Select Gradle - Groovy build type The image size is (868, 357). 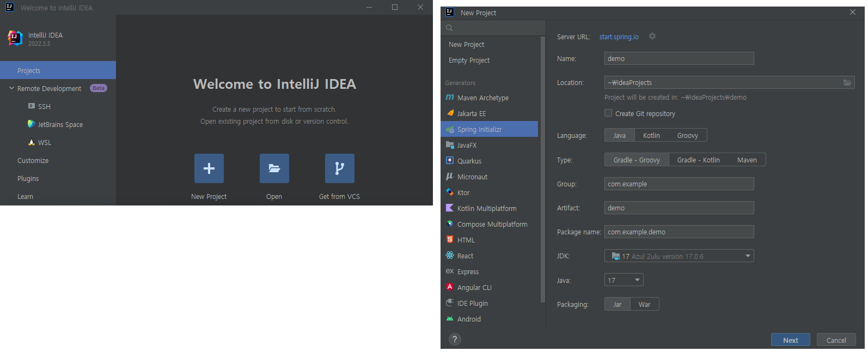pos(637,160)
